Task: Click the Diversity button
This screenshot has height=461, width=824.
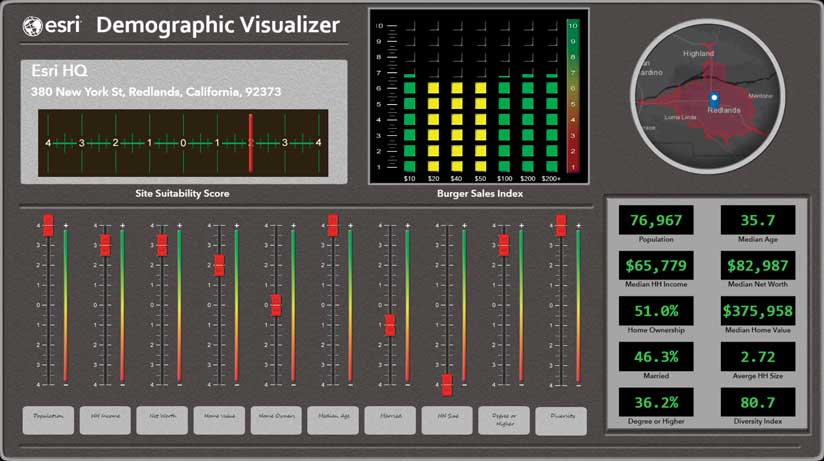Action: click(x=561, y=421)
